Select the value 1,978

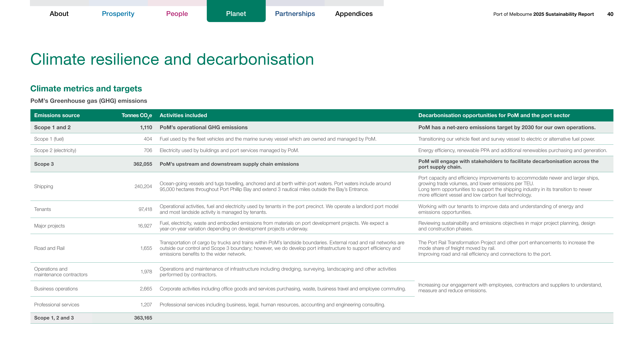coord(146,272)
